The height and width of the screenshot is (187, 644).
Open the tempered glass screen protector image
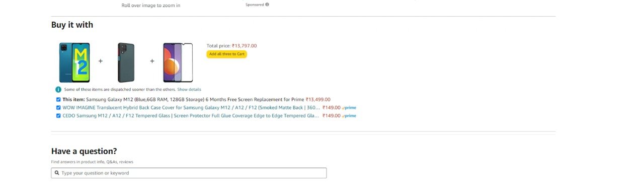coord(178,63)
